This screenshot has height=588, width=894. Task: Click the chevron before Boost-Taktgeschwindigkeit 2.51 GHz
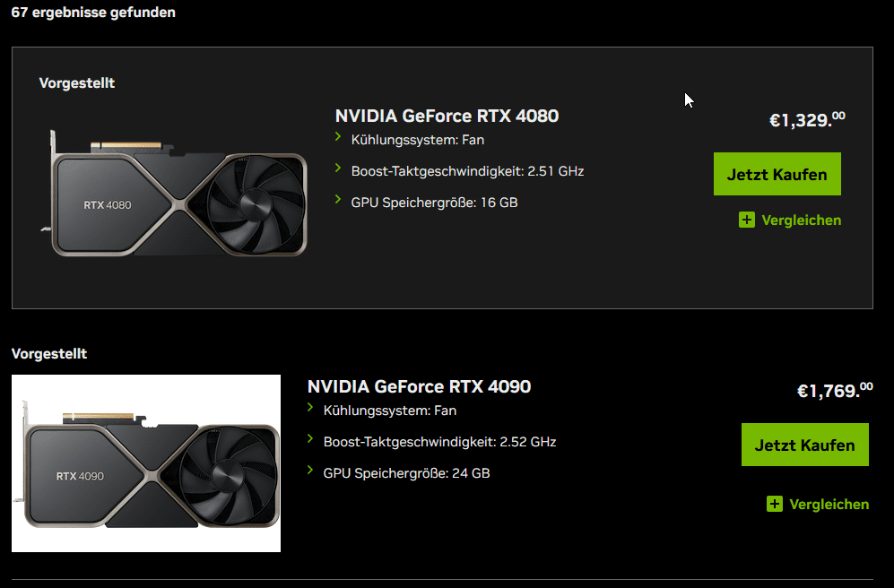[338, 169]
